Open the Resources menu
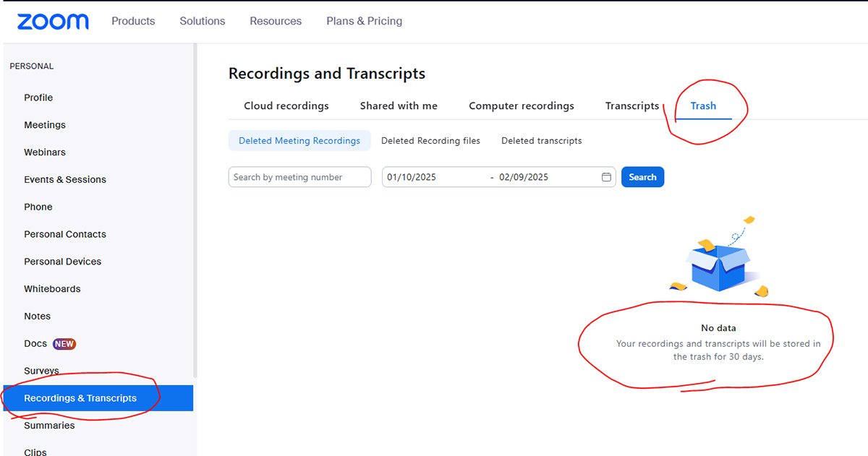The width and height of the screenshot is (868, 456). pyautogui.click(x=276, y=21)
